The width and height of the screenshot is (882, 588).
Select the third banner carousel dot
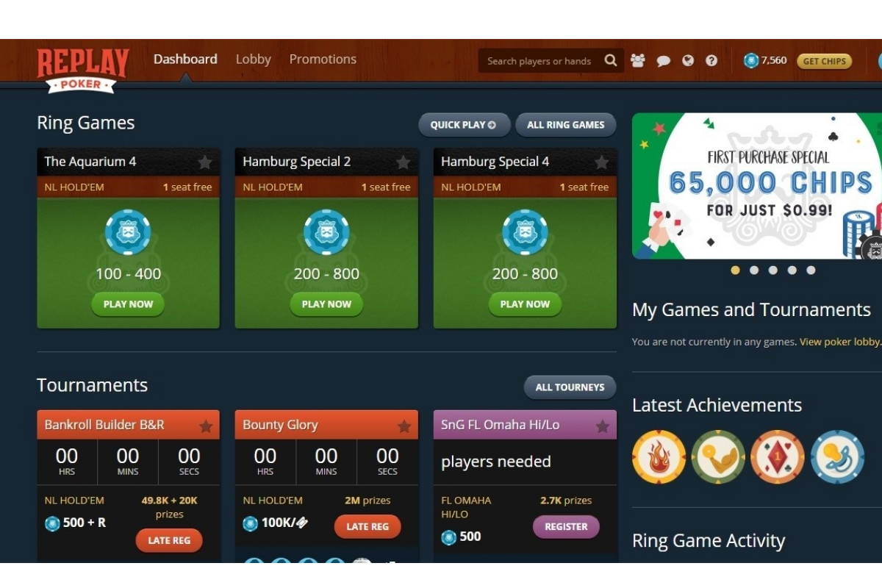pos(773,270)
